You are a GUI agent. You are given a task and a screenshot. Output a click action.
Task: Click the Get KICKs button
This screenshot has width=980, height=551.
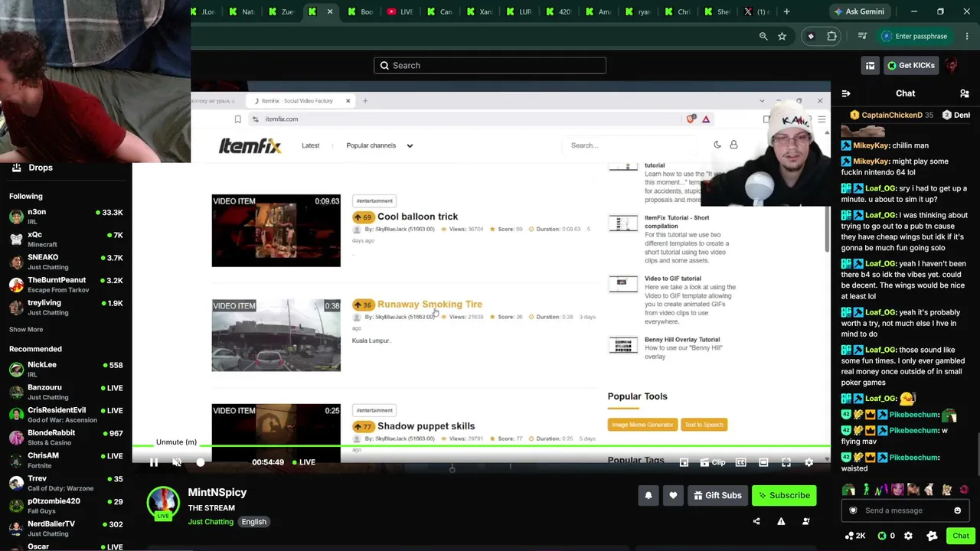tap(911, 65)
